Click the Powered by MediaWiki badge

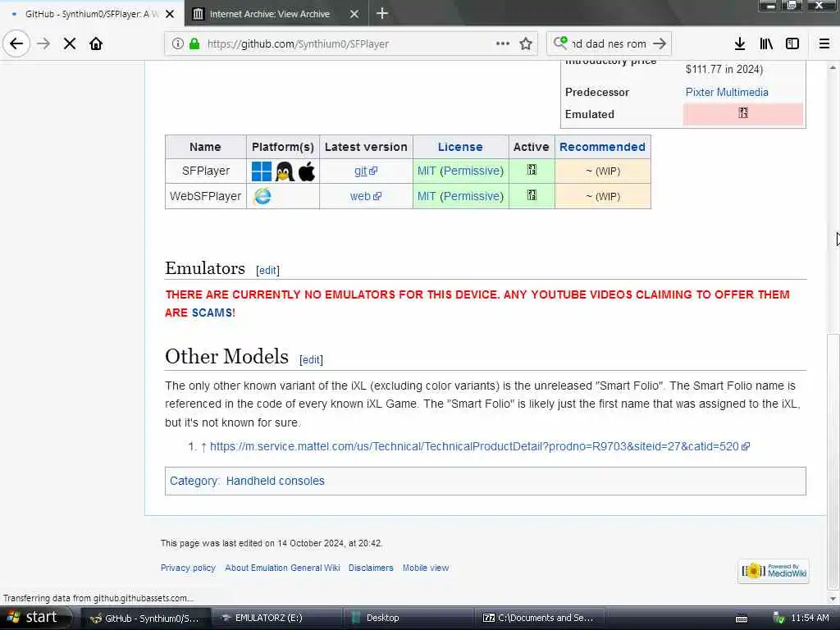pos(774,571)
